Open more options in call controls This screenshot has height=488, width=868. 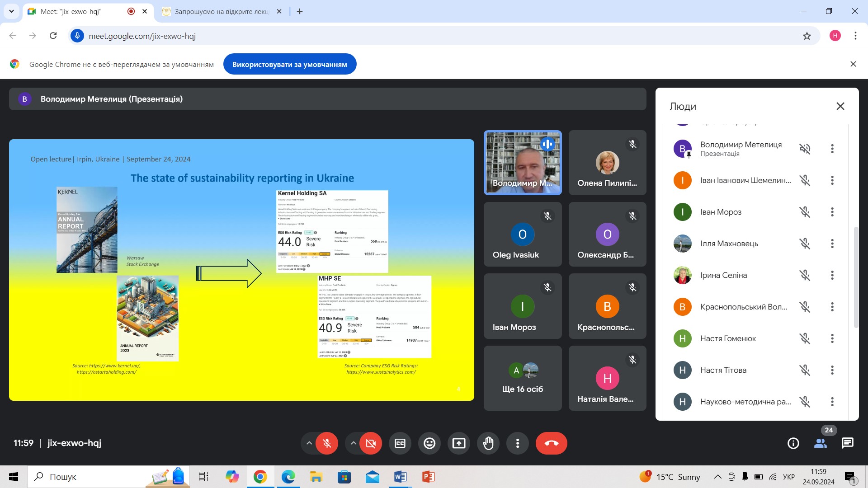(x=518, y=443)
